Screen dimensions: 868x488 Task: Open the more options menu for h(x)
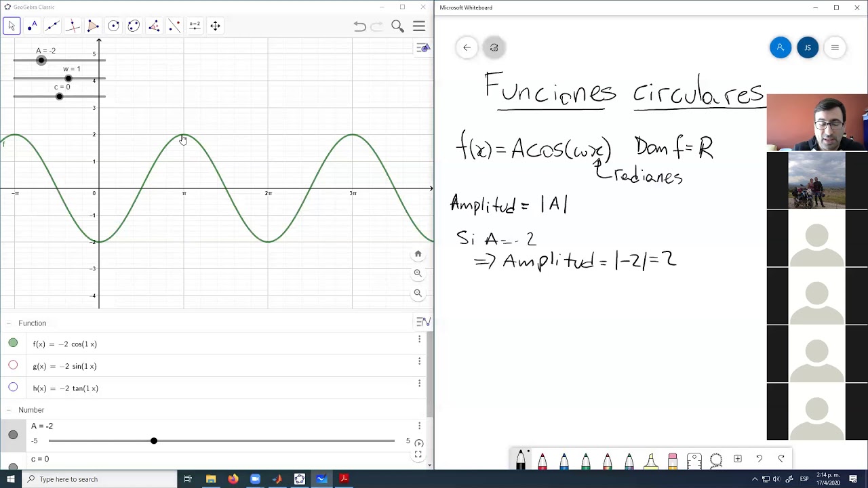(419, 384)
